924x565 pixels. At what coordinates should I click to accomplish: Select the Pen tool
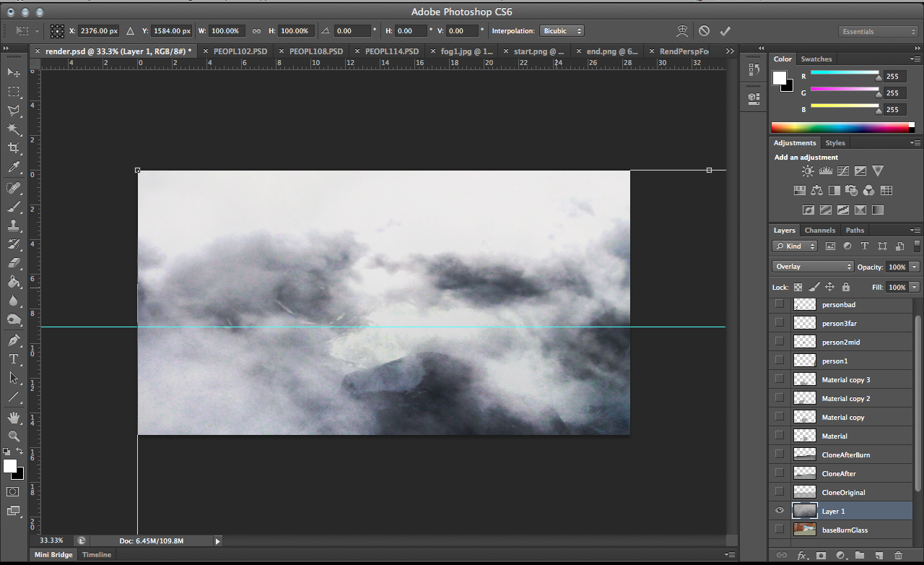pos(14,340)
